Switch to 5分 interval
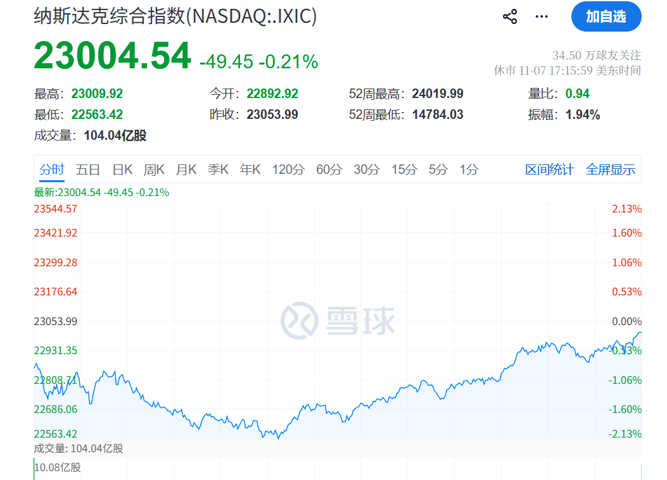Screen dimensions: 667x480 [438, 169]
